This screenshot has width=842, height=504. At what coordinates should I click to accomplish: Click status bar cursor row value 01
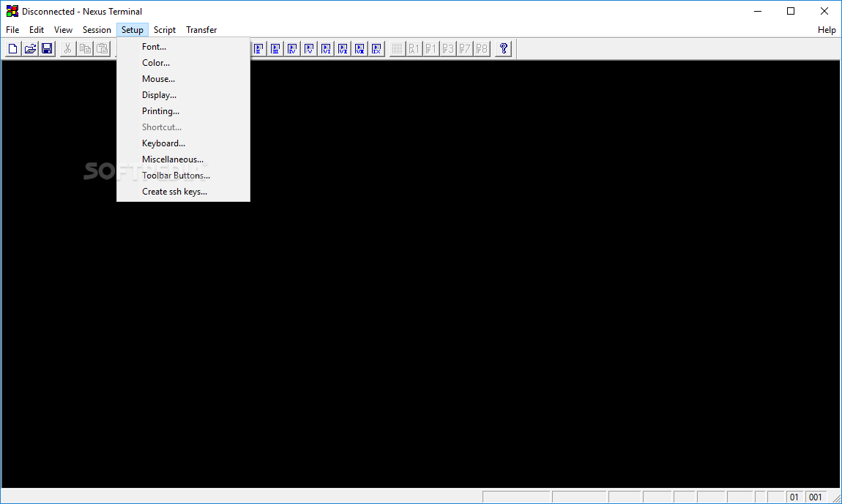tap(794, 497)
